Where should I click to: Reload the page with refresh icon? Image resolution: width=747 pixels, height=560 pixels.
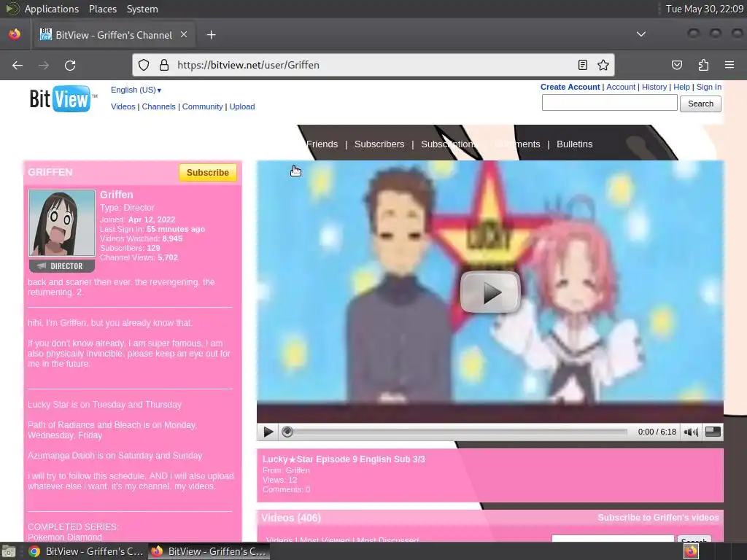70,65
